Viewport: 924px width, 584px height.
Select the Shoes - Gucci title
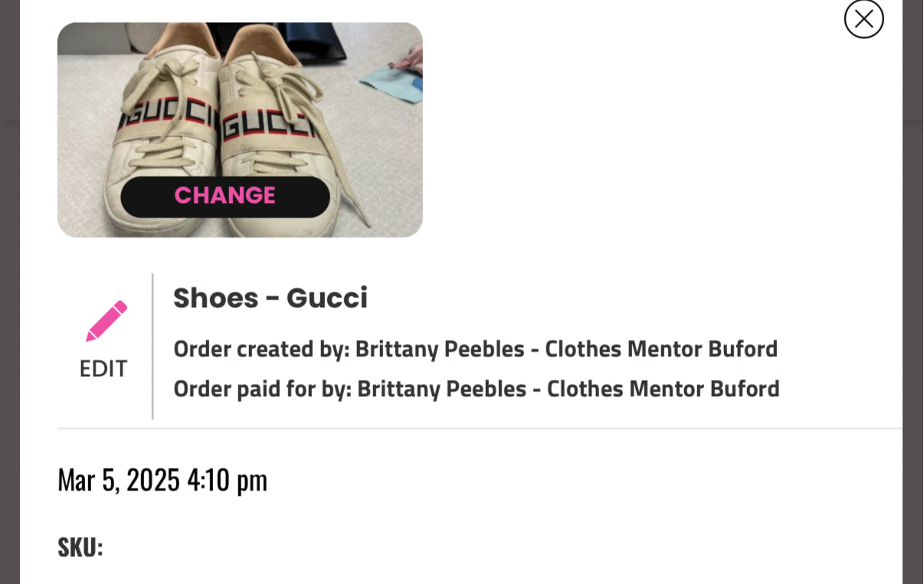[270, 298]
